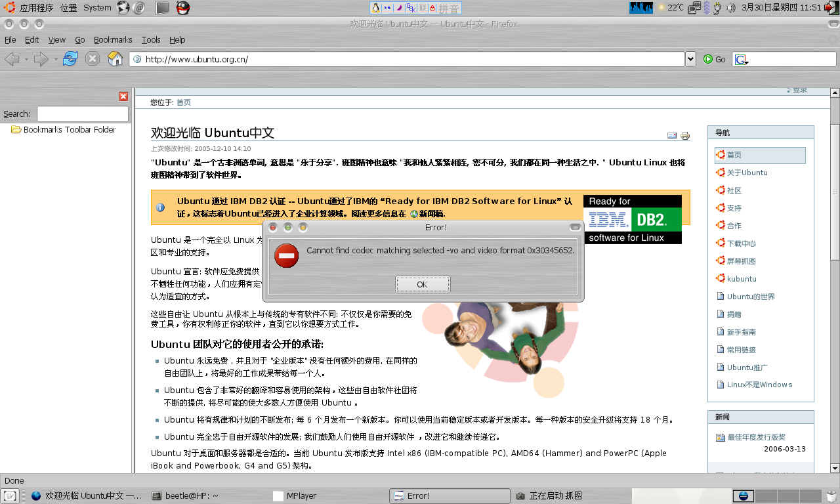This screenshot has height=504, width=840.
Task: Open the URL history dropdown arrow
Action: coord(690,59)
